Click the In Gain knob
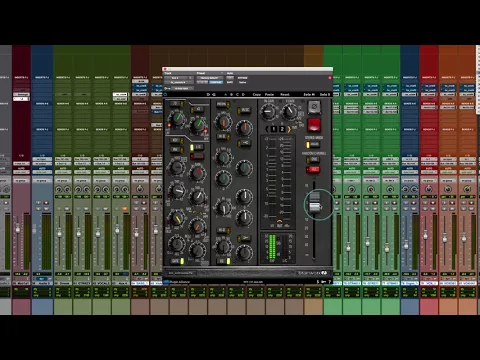This screenshot has width=480, height=360. [269, 112]
